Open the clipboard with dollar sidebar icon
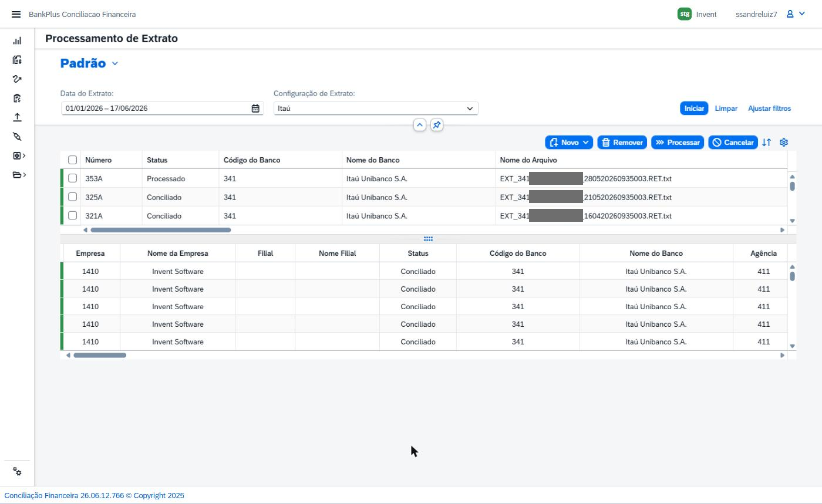The image size is (822, 504). (17, 98)
